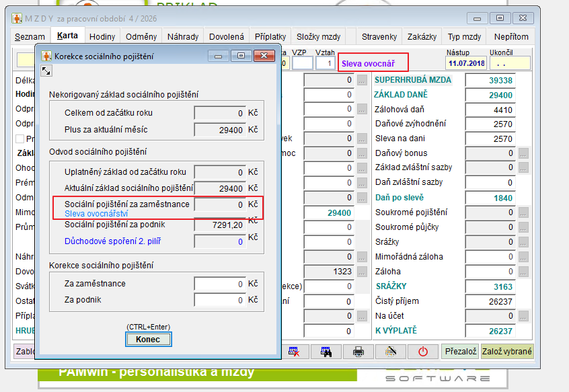
Task: Click the Založ vybrané button
Action: (507, 351)
